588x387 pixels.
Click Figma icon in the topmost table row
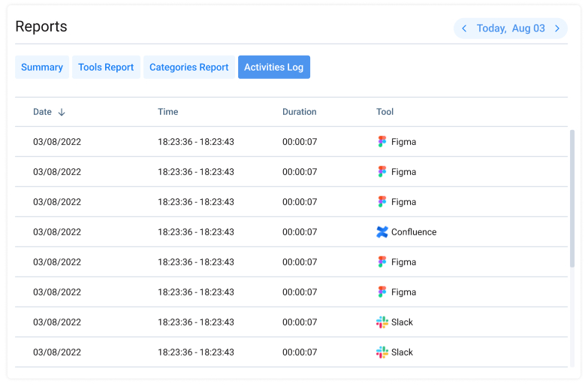point(382,141)
